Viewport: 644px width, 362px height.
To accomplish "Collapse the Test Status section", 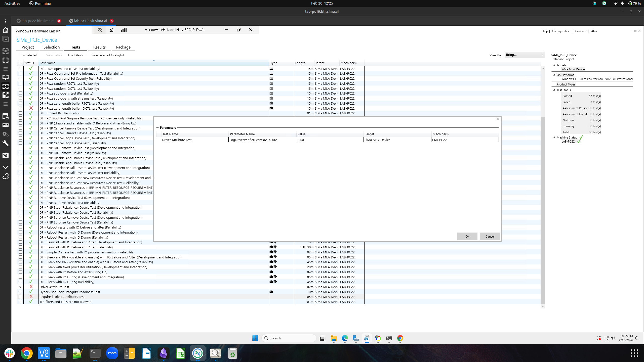I will coord(554,90).
